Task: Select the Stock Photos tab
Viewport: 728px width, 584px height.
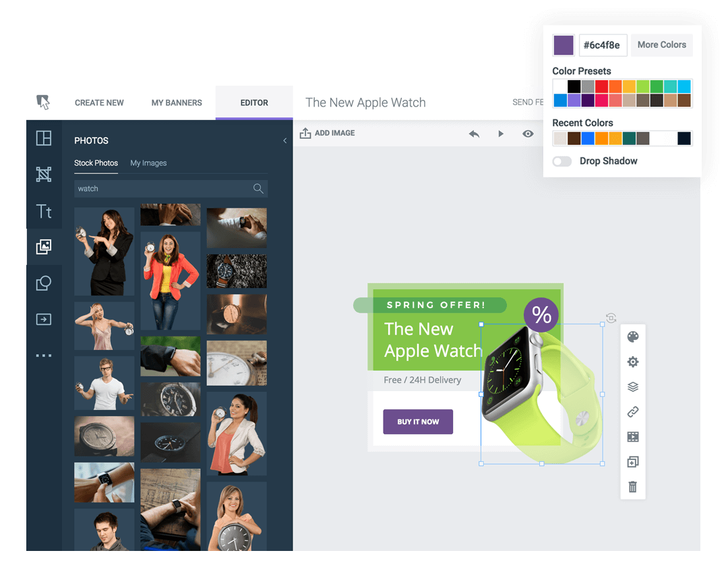Action: point(96,163)
